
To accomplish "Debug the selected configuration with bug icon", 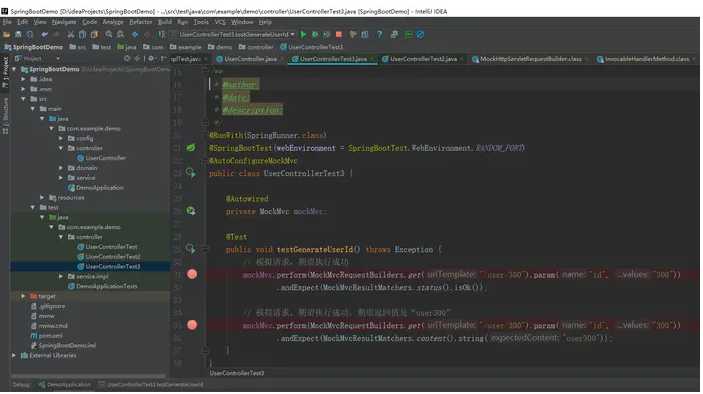I will (315, 35).
